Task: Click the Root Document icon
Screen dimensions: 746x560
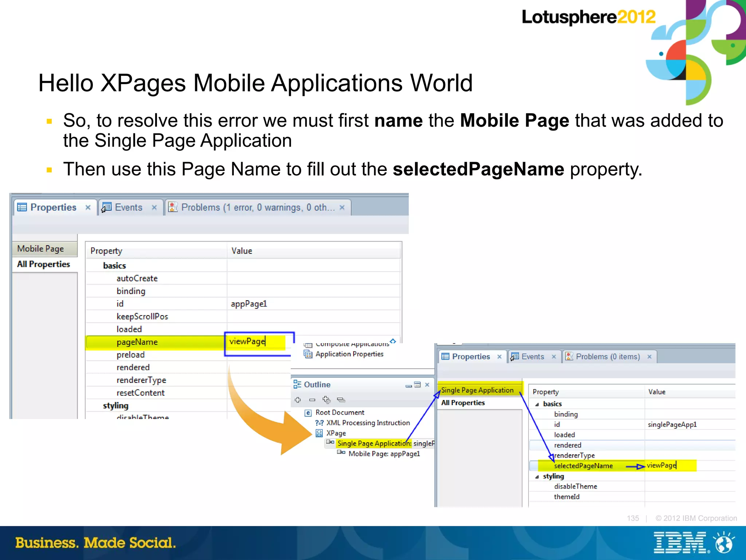Action: [x=308, y=413]
